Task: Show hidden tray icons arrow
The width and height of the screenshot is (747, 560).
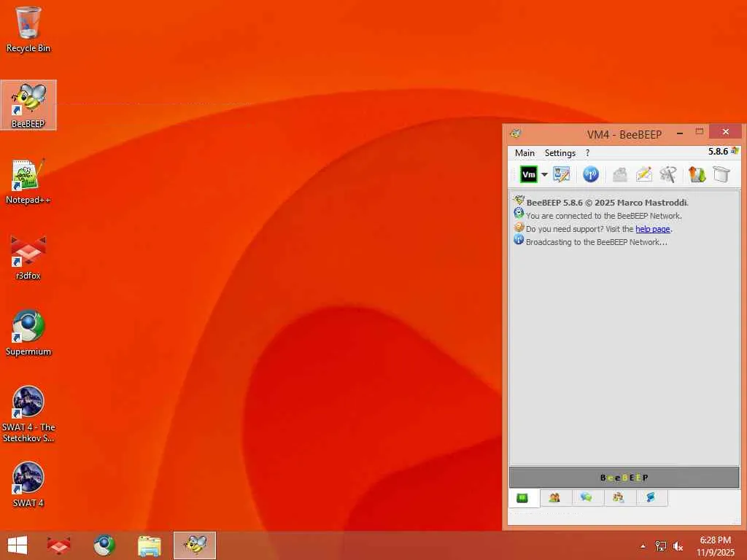Action: tap(643, 546)
